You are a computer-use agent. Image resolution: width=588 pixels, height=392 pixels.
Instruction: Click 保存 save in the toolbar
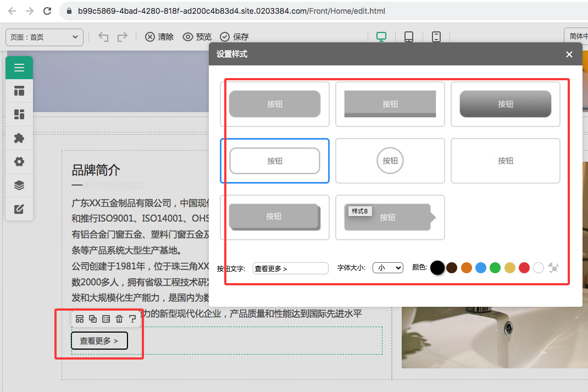click(235, 37)
